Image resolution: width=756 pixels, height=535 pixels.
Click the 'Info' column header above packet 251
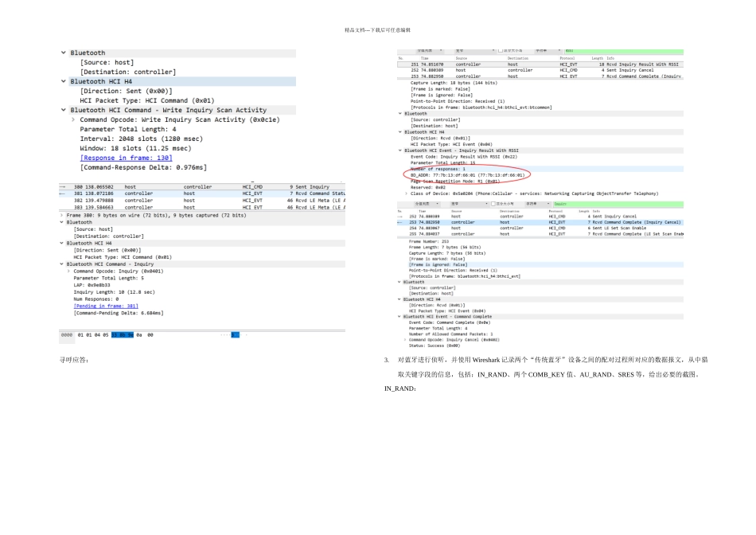point(610,58)
